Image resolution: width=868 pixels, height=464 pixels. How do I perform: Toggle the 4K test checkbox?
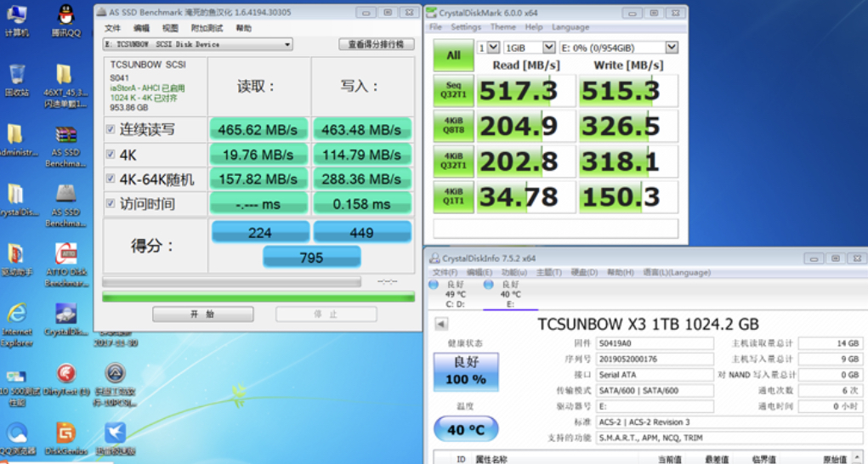click(x=111, y=154)
